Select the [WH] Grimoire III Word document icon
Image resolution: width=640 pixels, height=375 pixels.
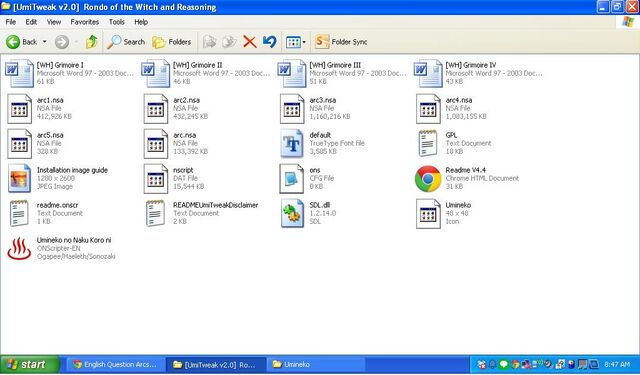[x=292, y=73]
